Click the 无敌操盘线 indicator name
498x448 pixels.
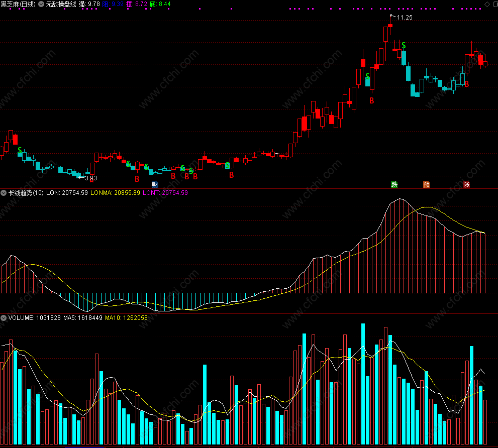(61, 4)
